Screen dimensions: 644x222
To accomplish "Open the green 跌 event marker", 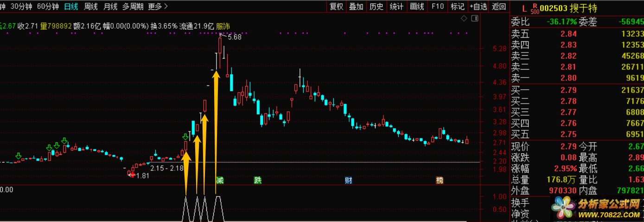I will 257,180.
